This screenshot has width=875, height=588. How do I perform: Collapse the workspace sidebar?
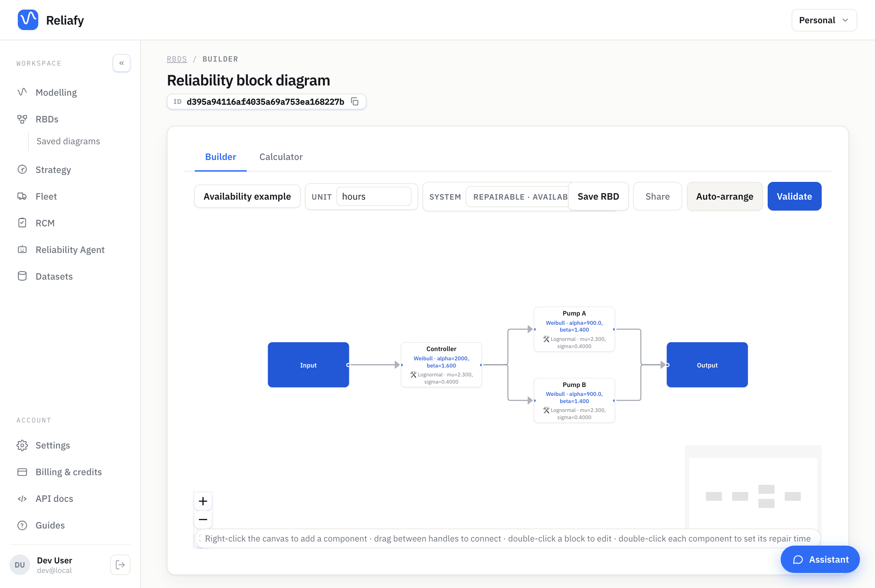tap(121, 63)
